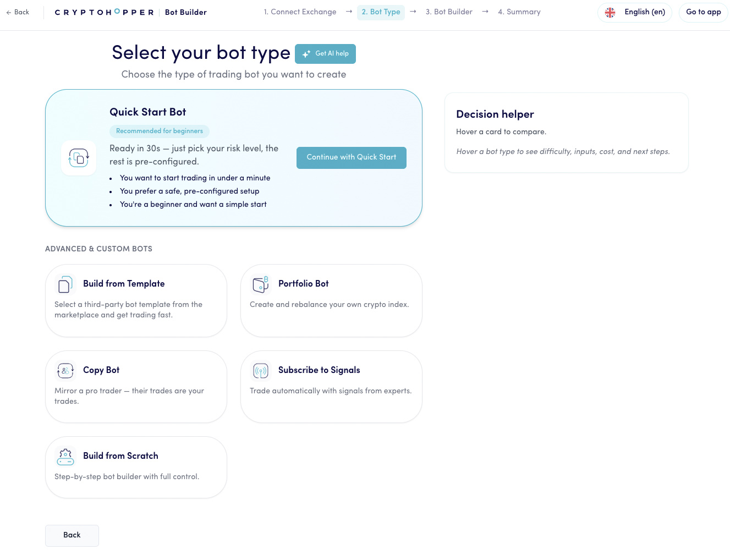Jump to the Bot Builder step
The width and height of the screenshot is (730, 560).
449,12
